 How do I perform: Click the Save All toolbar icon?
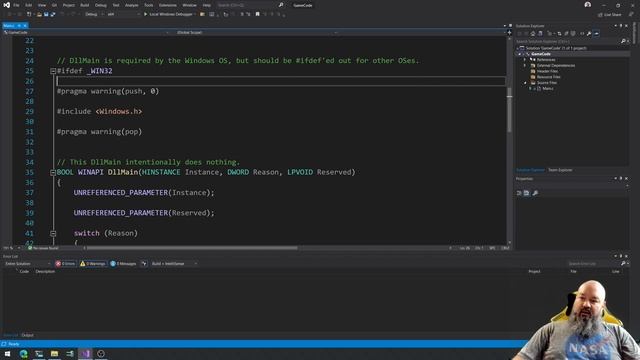tap(53, 14)
